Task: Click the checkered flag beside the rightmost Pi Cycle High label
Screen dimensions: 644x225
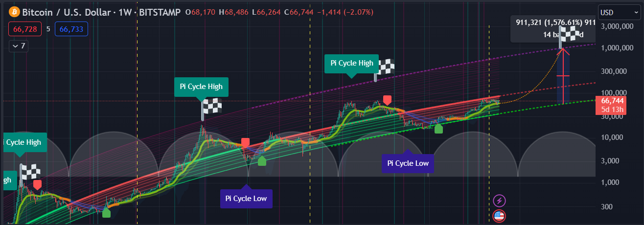Action: coord(385,67)
